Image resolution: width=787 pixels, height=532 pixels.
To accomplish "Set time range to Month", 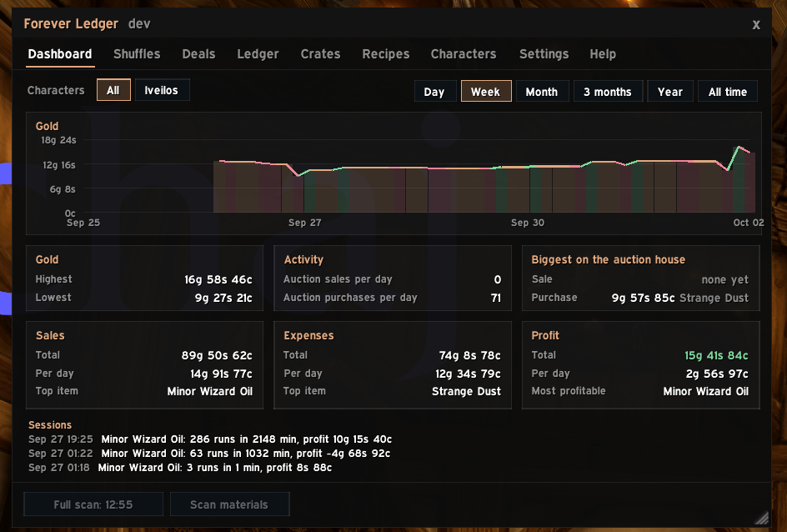I will coord(542,92).
